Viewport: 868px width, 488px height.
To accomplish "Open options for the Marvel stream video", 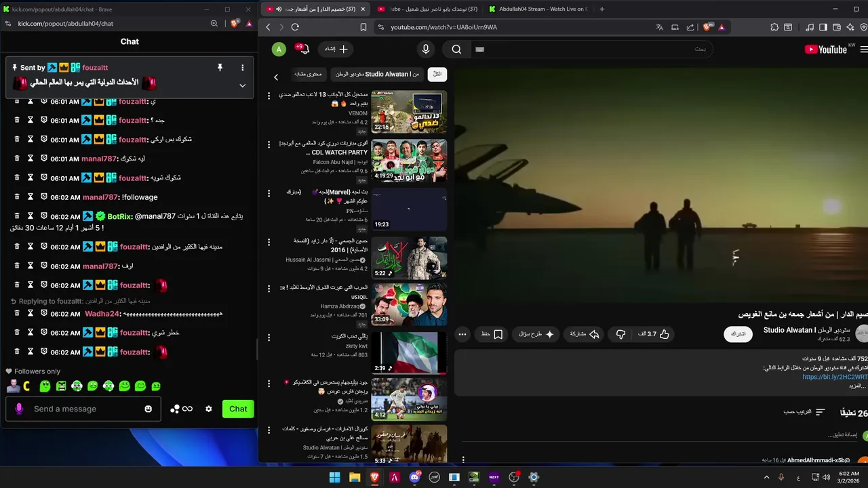I will [x=269, y=192].
